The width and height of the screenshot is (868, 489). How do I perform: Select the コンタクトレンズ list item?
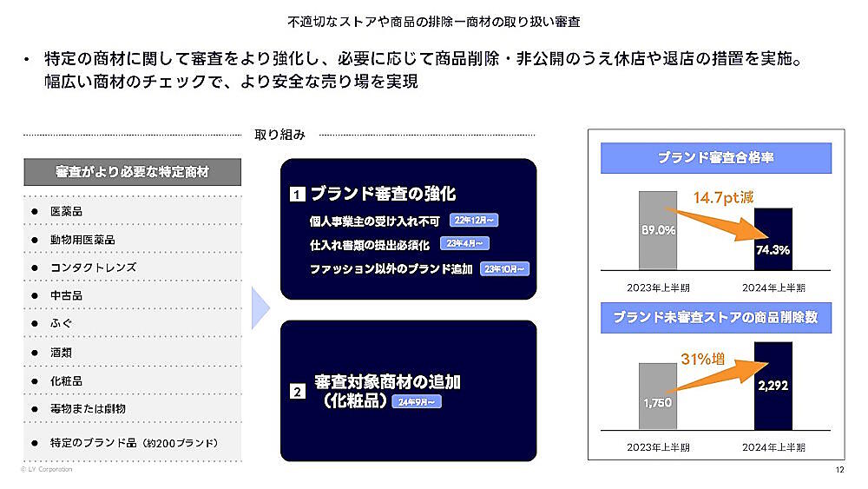93,268
